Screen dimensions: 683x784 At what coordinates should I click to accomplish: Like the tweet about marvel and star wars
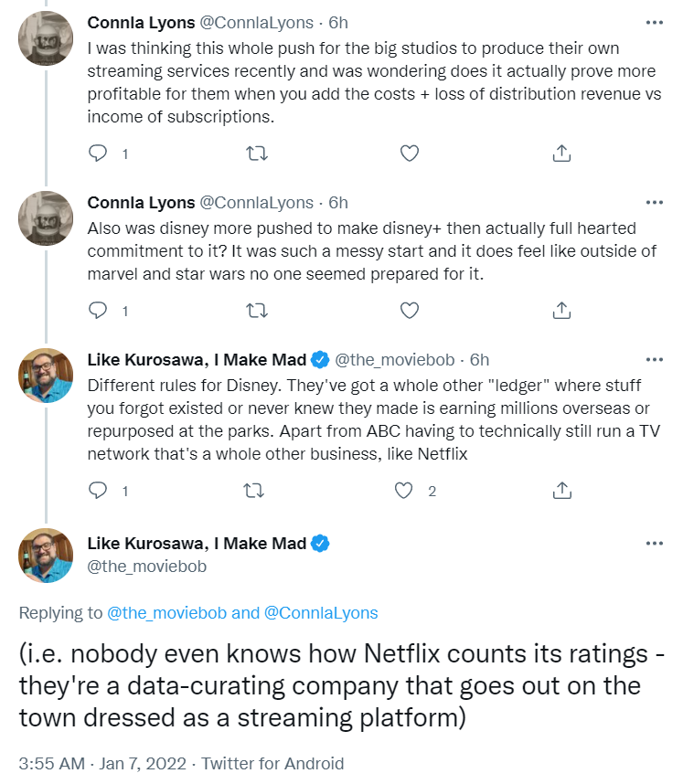click(411, 310)
